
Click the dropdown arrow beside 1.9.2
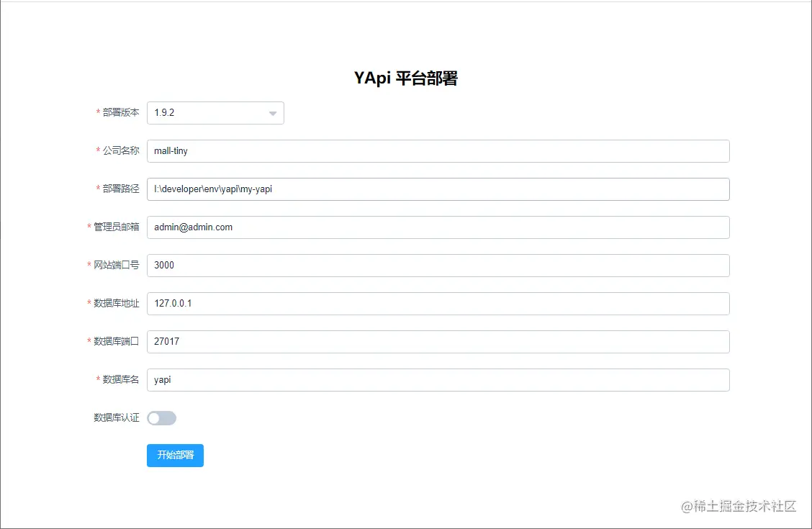[273, 114]
